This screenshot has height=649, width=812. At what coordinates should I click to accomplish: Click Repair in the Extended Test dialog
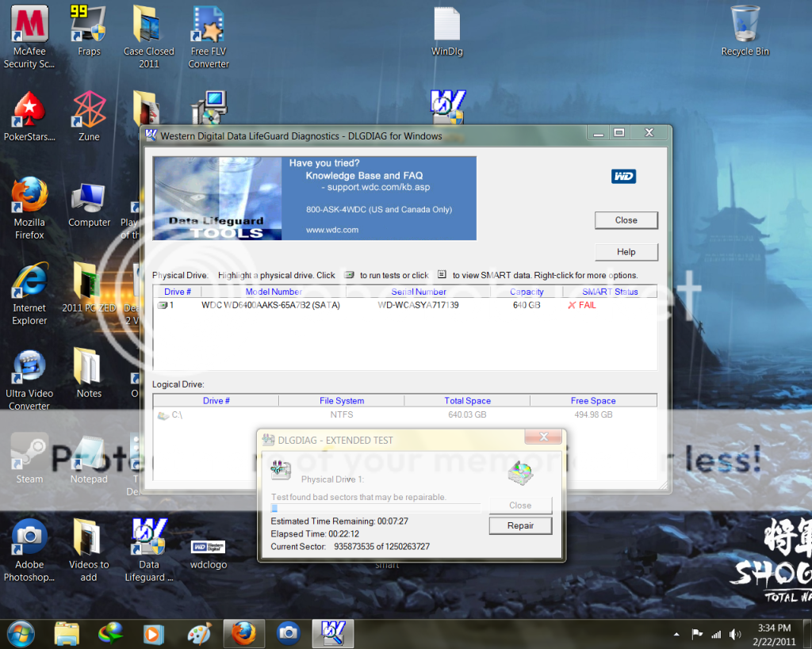[520, 526]
